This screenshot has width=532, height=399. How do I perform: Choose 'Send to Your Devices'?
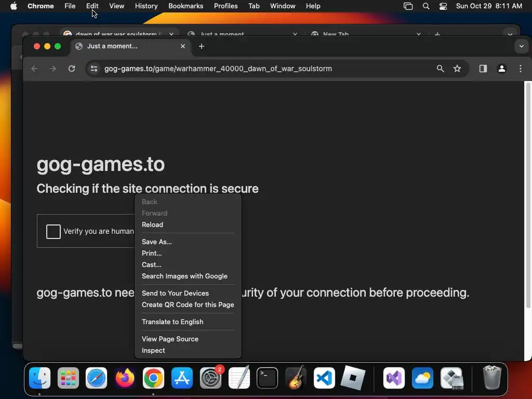click(x=188, y=293)
